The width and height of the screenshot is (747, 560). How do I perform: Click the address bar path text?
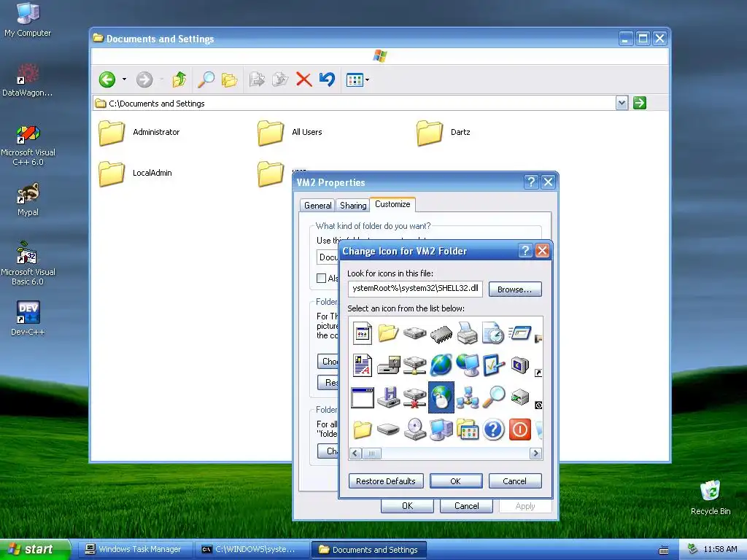coord(157,104)
